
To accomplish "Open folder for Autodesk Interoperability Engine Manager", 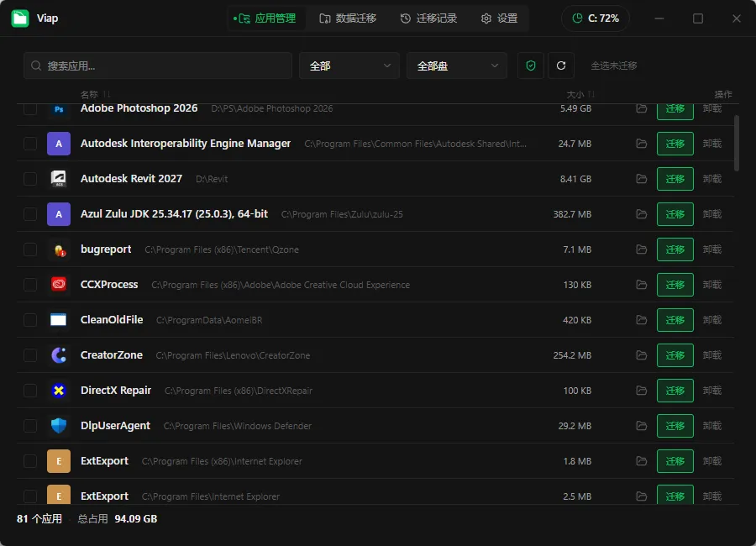I will pos(641,144).
